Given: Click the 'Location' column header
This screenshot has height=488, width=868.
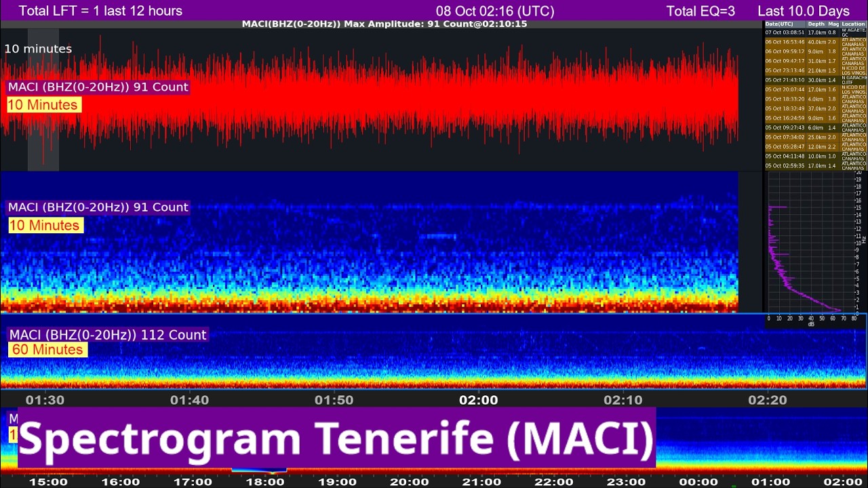Looking at the screenshot, I should point(853,24).
